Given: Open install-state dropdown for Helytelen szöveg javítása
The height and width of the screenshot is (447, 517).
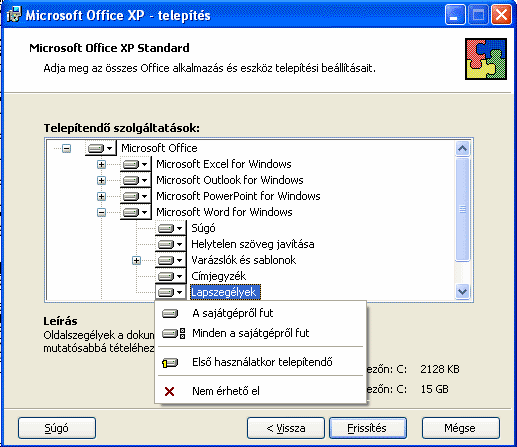Looking at the screenshot, I should 170,244.
